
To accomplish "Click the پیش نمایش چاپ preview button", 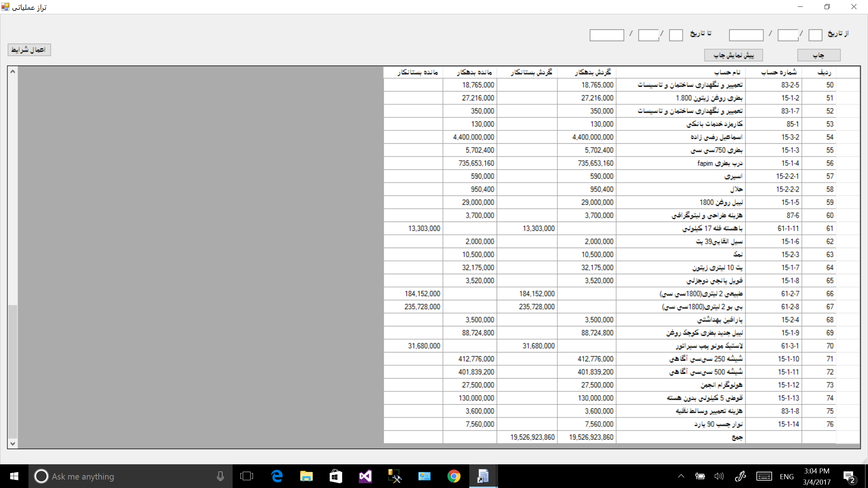I will tap(733, 55).
